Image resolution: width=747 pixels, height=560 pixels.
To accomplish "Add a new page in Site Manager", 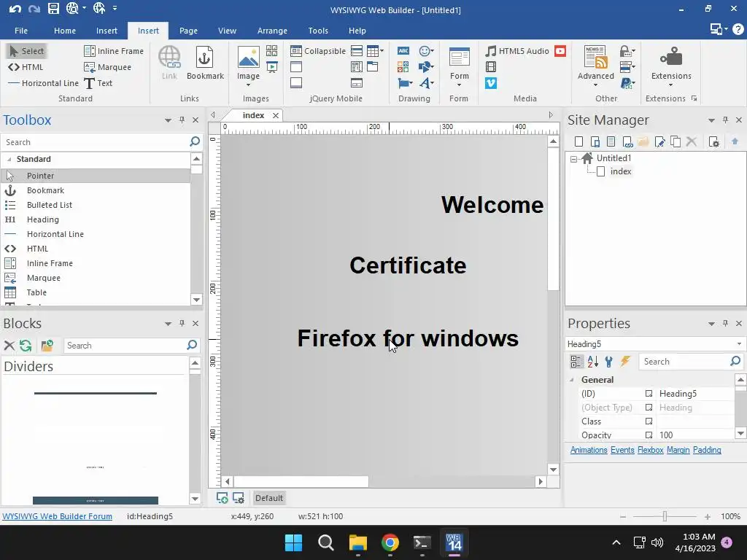I will 578,141.
